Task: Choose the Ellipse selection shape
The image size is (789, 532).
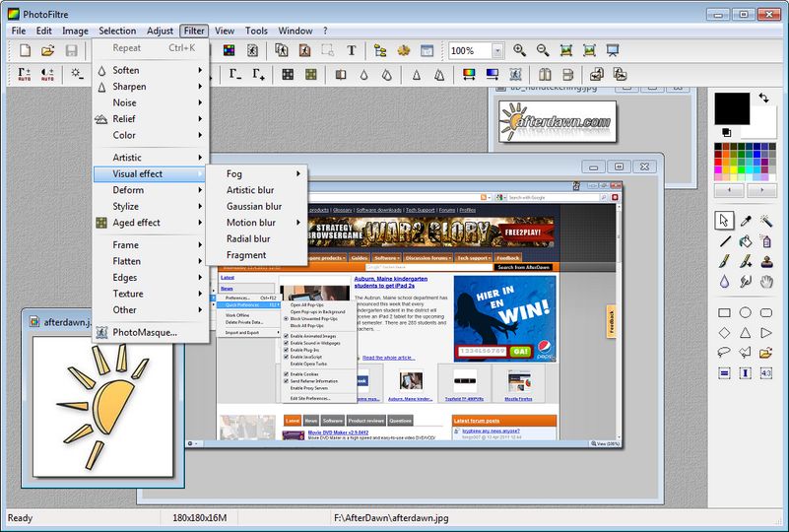Action: pyautogui.click(x=746, y=312)
